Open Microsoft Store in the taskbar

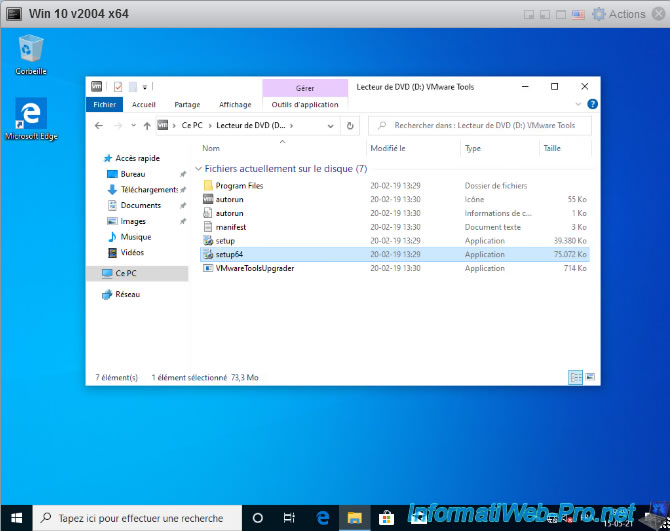pyautogui.click(x=385, y=518)
